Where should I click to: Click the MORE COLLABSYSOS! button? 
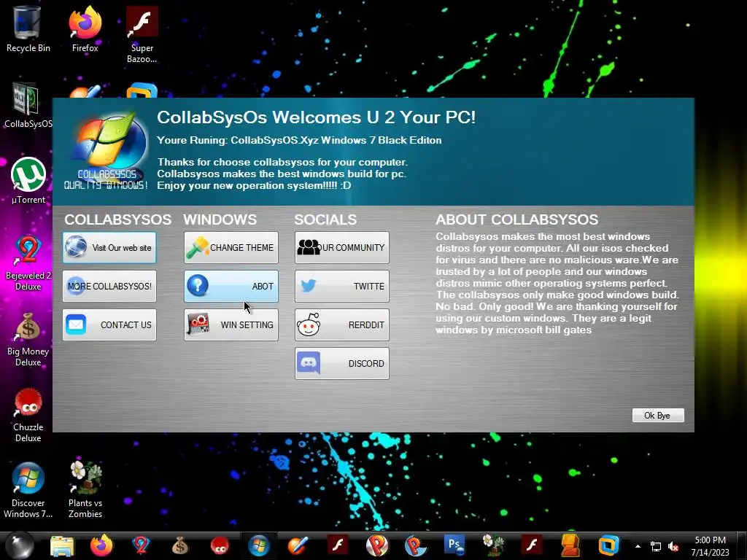[x=109, y=286]
